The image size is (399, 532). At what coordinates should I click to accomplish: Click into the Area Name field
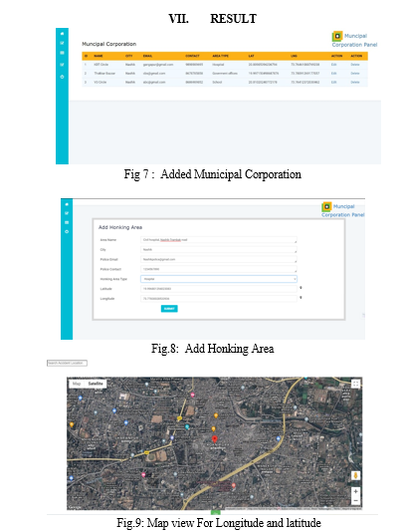click(219, 240)
